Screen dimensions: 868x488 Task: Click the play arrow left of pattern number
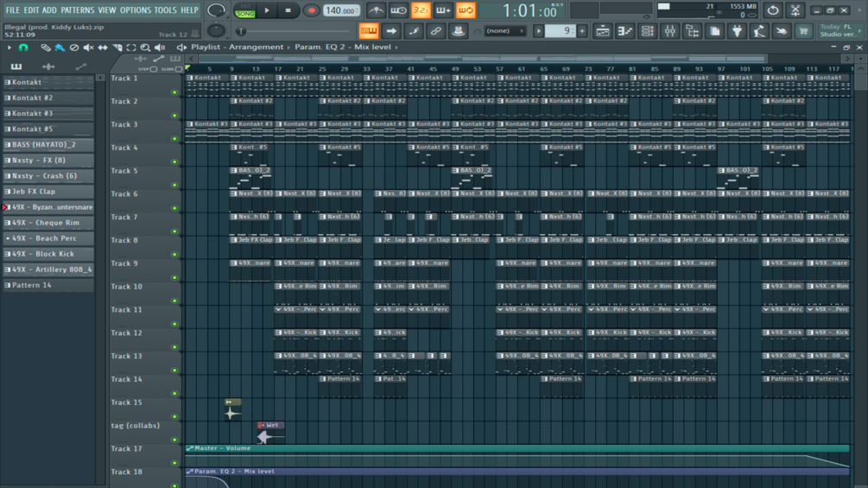tap(538, 31)
